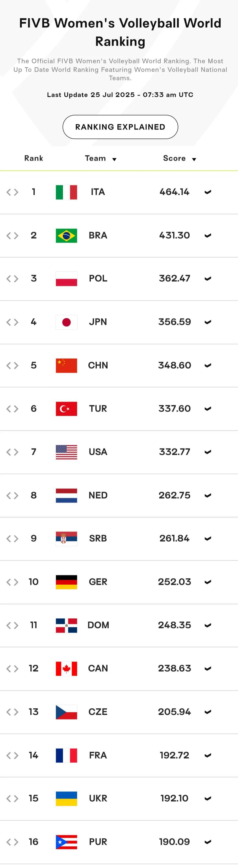
Task: Click the rank movement arrows beside rank 1
Action: pyautogui.click(x=13, y=192)
